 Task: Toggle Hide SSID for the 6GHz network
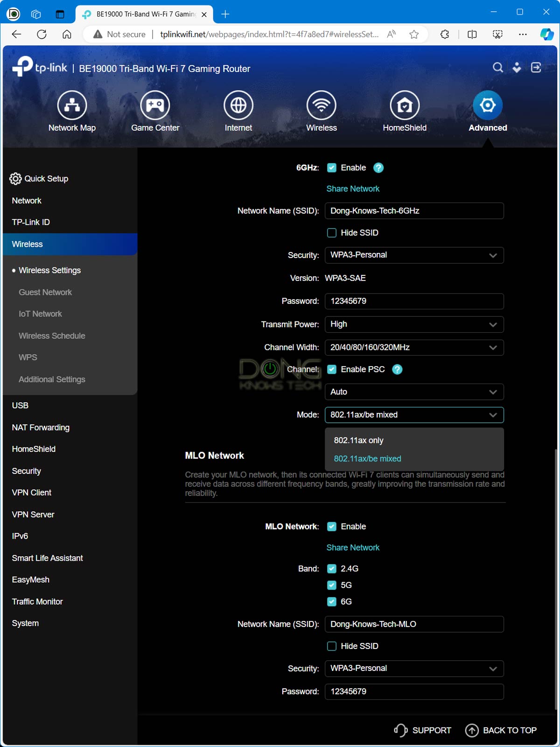[332, 233]
